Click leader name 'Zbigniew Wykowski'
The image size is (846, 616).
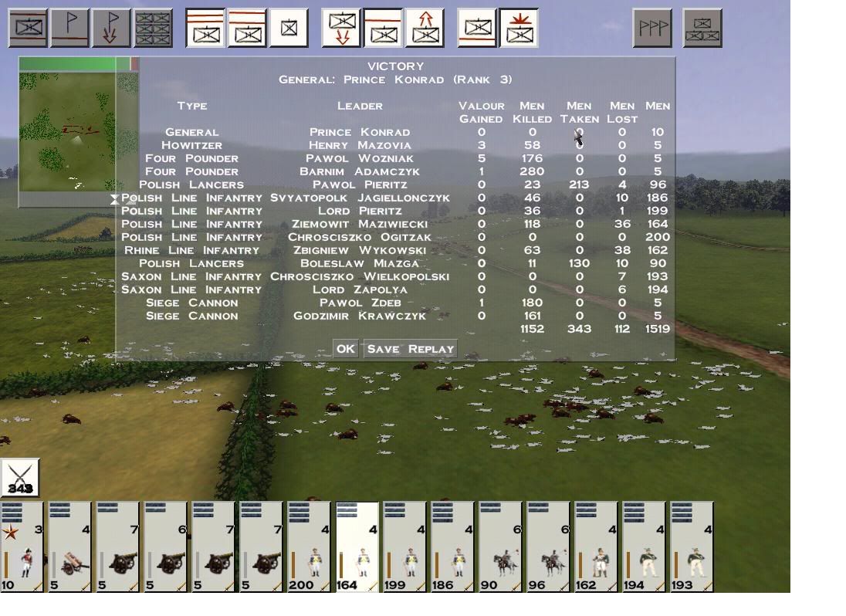360,250
